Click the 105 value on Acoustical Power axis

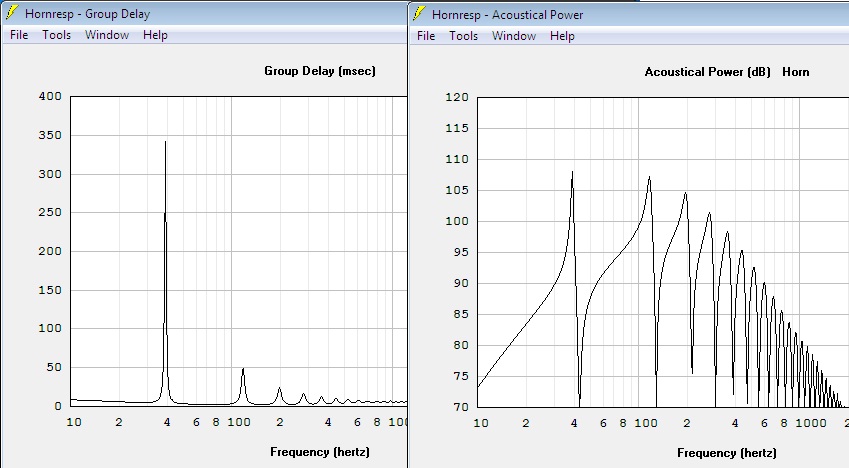457,190
